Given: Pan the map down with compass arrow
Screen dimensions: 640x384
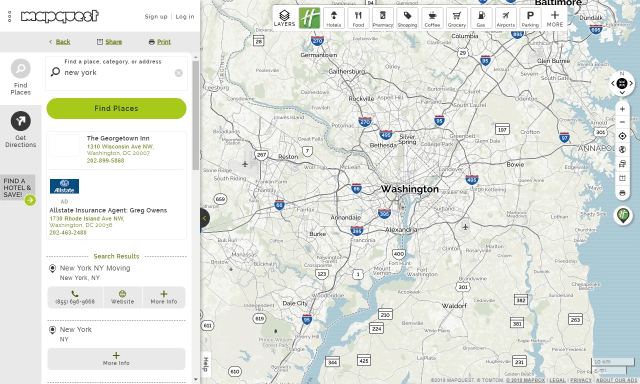Looking at the screenshot, I should (622, 93).
